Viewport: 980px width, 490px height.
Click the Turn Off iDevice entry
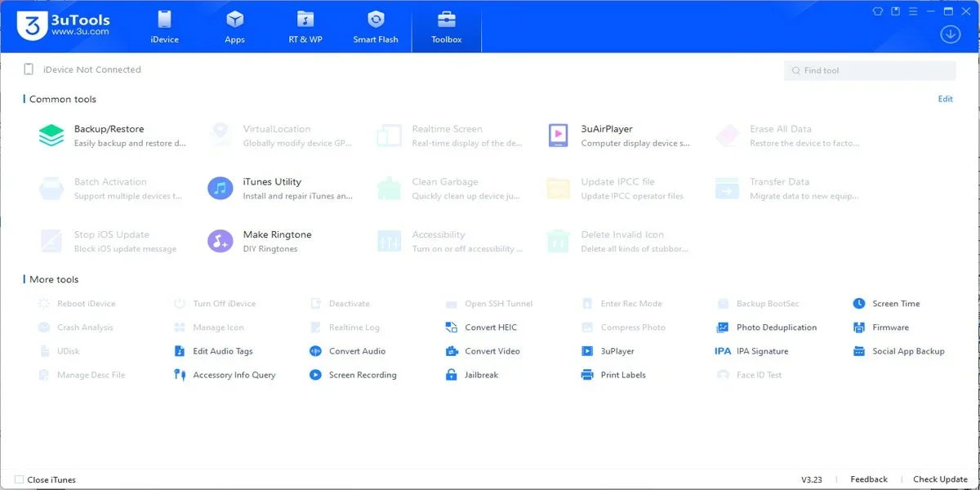pos(215,304)
